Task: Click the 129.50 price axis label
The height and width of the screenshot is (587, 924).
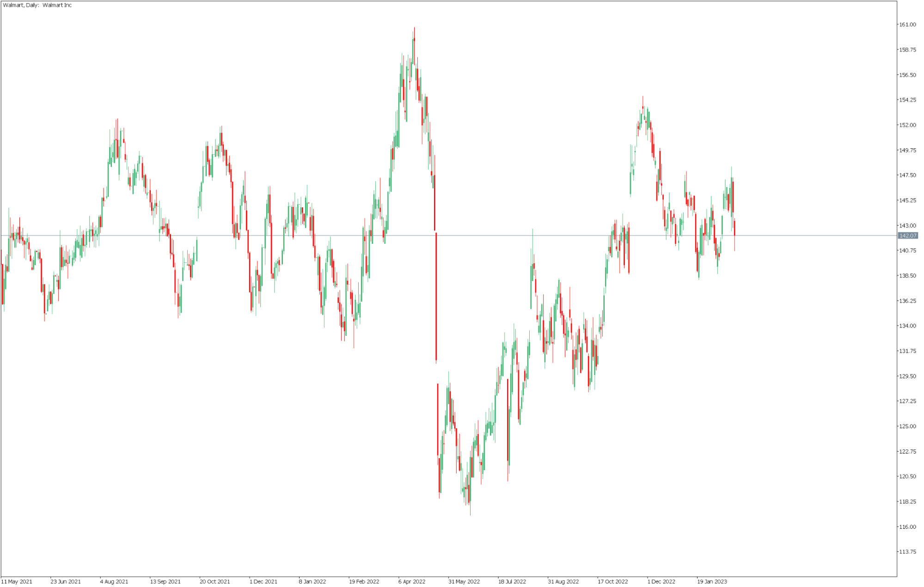Action: pyautogui.click(x=907, y=376)
